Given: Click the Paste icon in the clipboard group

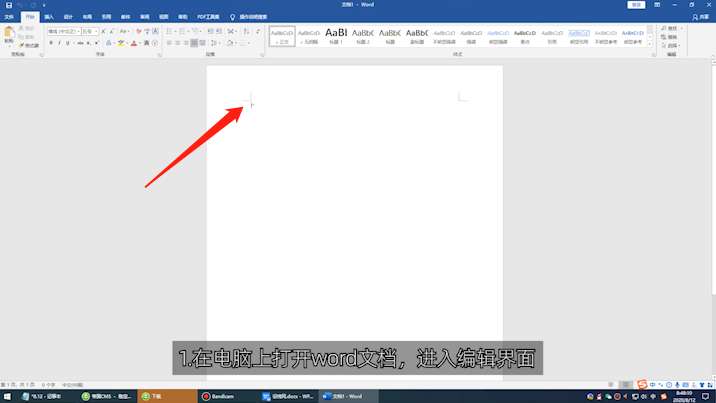Looking at the screenshot, I should (x=9, y=35).
